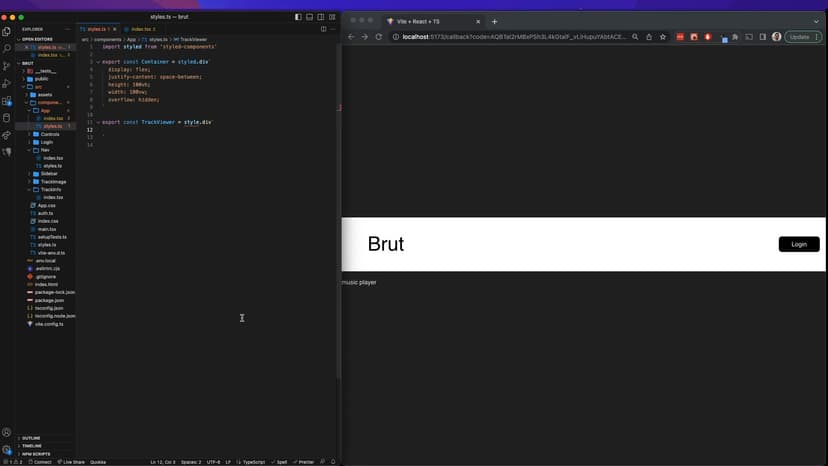
Task: Expand the Controls folder in explorer
Action: pyautogui.click(x=50, y=134)
